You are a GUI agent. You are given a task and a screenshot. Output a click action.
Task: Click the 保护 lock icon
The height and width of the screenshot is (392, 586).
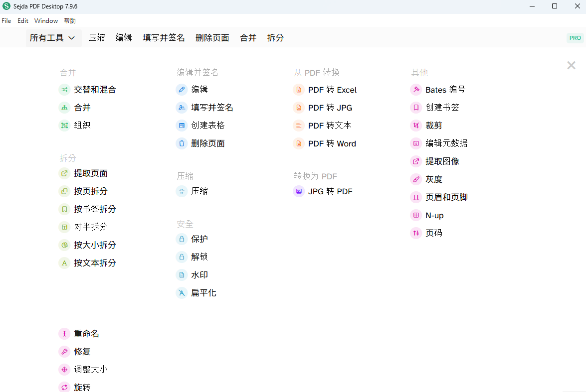tap(182, 239)
